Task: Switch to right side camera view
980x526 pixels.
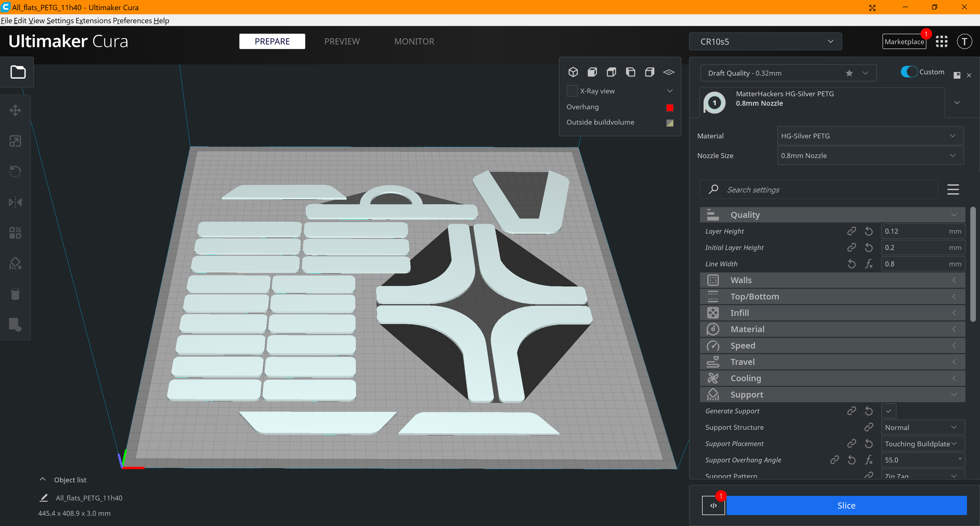Action: click(x=650, y=72)
